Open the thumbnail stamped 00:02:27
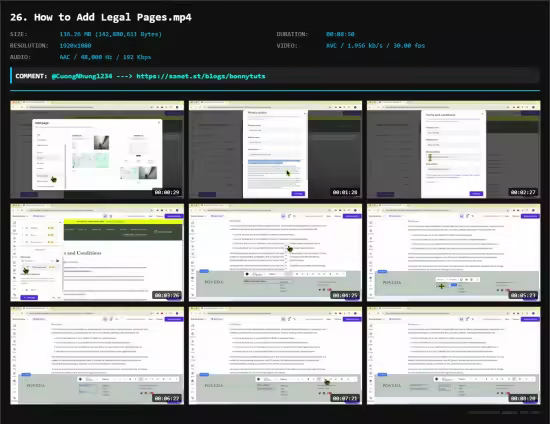550x424 pixels. click(454, 150)
